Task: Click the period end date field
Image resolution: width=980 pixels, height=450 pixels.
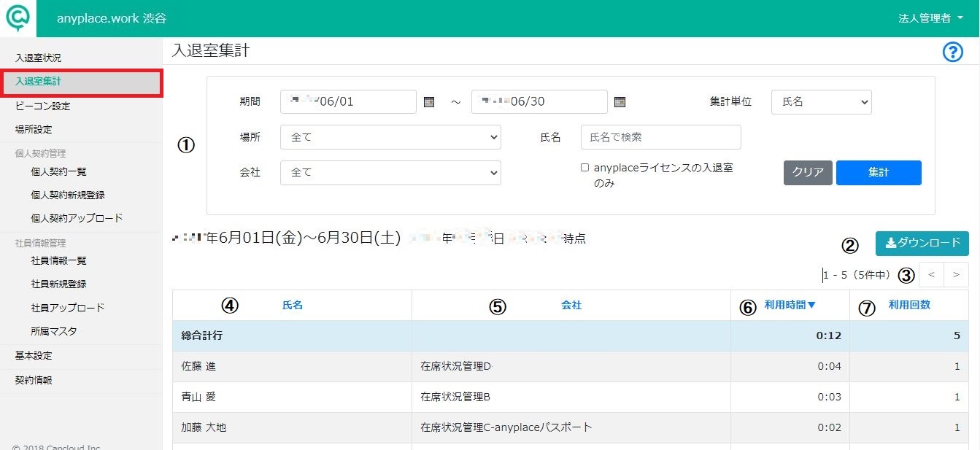Action: click(539, 102)
